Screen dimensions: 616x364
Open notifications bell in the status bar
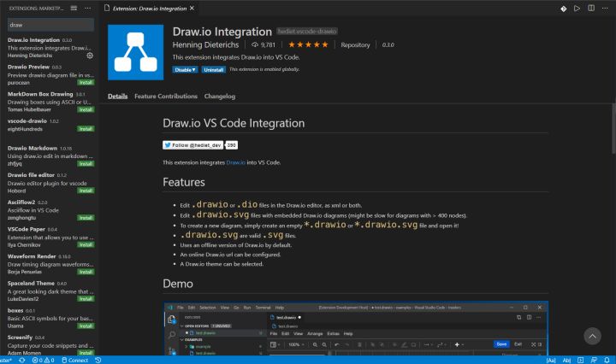607,360
